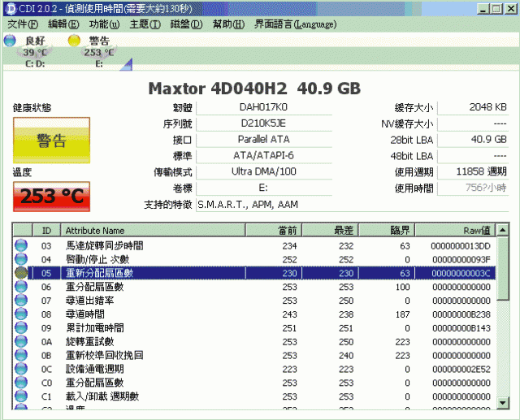
Task: Click the scrollbar down arrow in attribute list
Action: point(503,403)
